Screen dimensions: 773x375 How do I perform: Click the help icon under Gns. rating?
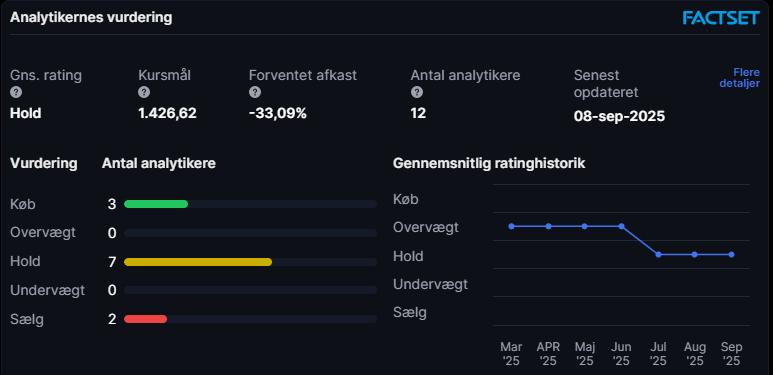16,92
